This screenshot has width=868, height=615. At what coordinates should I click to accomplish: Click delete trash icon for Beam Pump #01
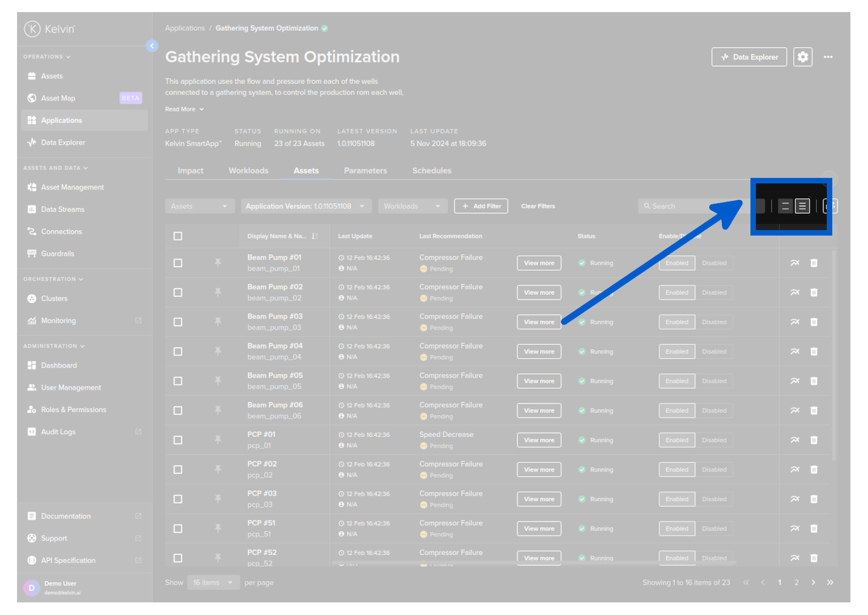point(814,263)
